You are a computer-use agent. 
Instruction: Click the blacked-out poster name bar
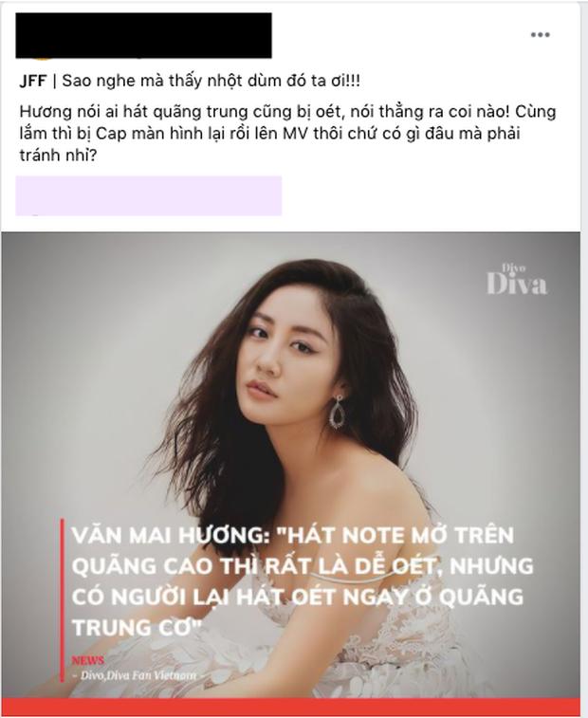(x=144, y=36)
